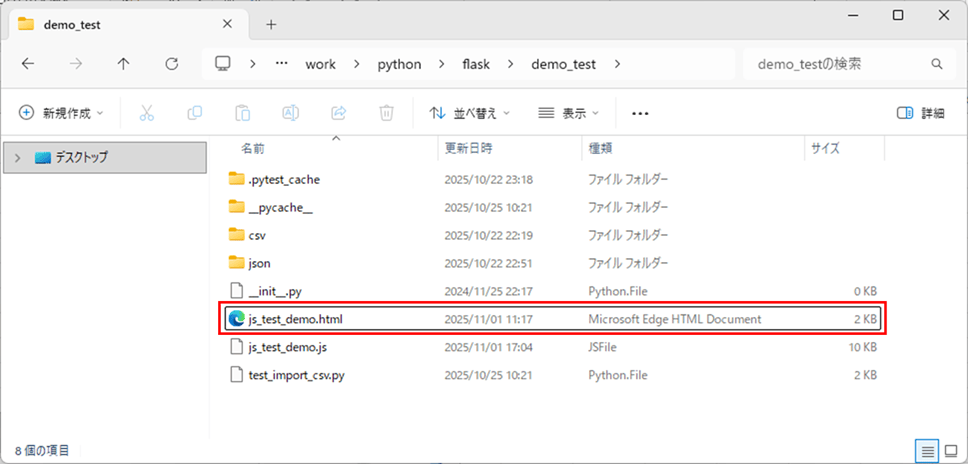Select the demo_test tab

(126, 25)
